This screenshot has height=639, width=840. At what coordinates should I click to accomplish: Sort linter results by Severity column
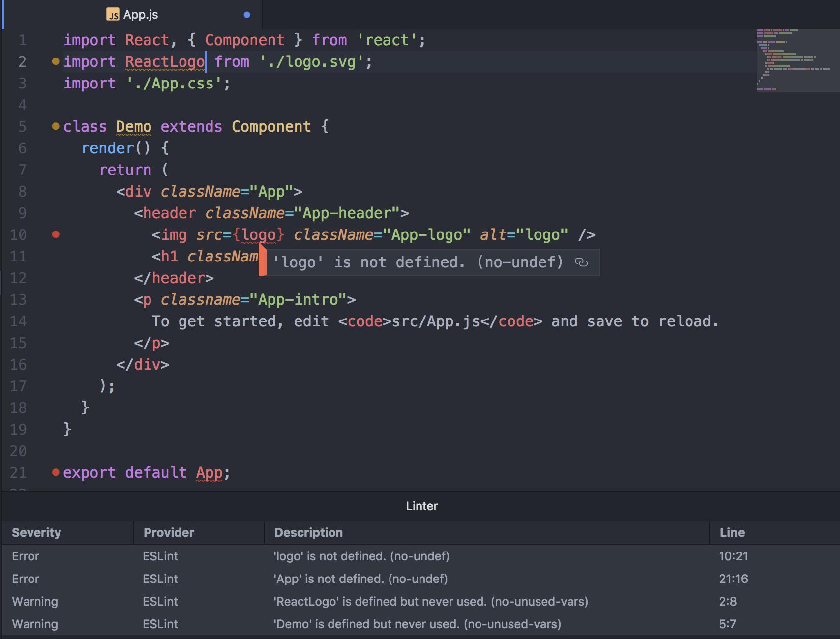tap(36, 532)
